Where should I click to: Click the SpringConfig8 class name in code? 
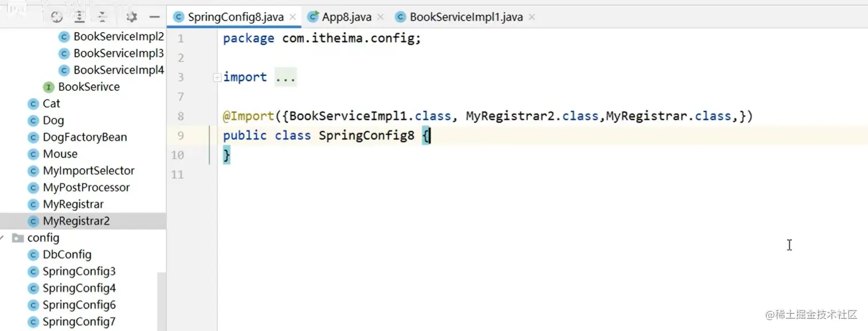tap(366, 136)
